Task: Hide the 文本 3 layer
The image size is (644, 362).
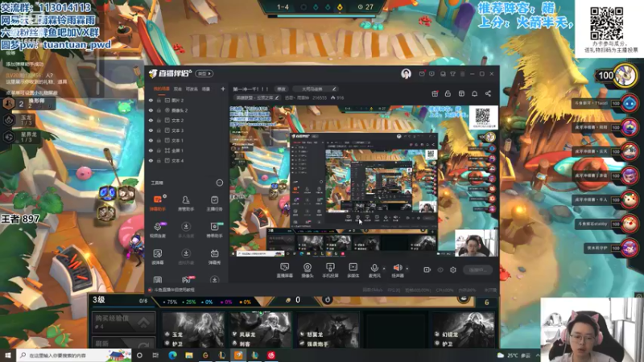Action: (x=151, y=130)
